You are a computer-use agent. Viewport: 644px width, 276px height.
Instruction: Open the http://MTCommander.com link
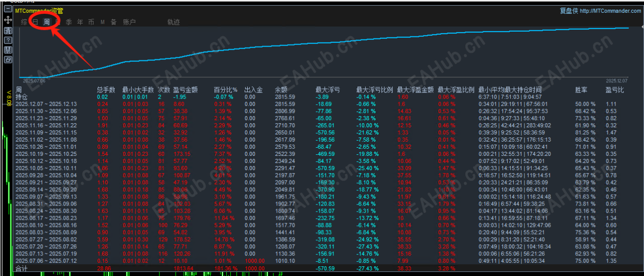click(610, 11)
